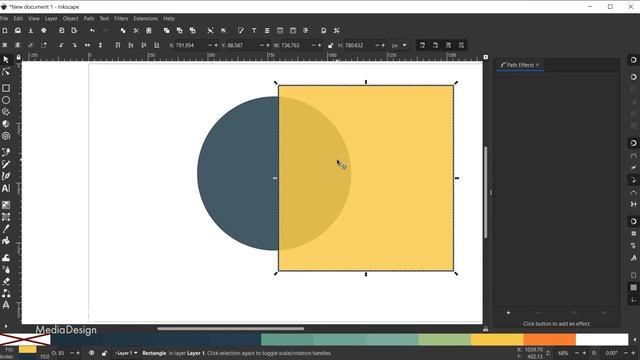Image resolution: width=640 pixels, height=360 pixels.
Task: Select the Gradient tool
Action: [x=6, y=205]
